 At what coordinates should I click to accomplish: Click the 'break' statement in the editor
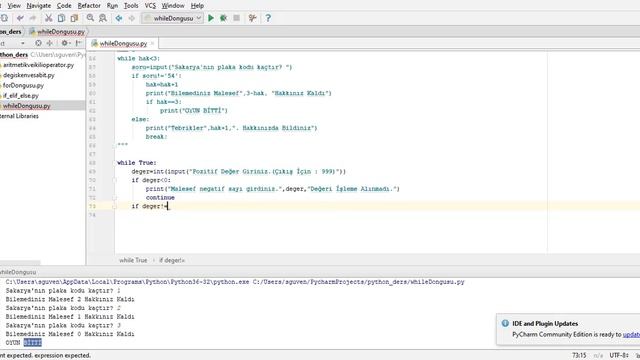156,137
